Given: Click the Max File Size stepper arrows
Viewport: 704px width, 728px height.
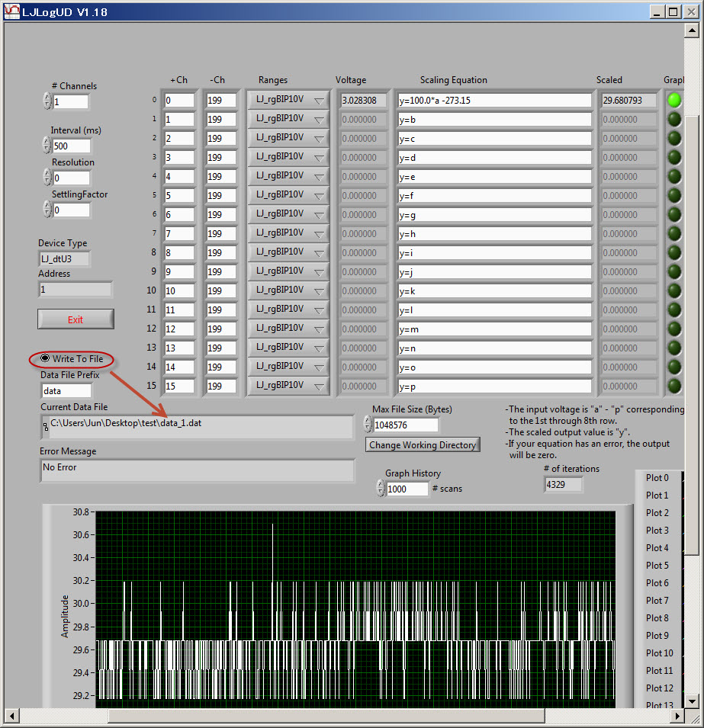Looking at the screenshot, I should click(x=368, y=425).
